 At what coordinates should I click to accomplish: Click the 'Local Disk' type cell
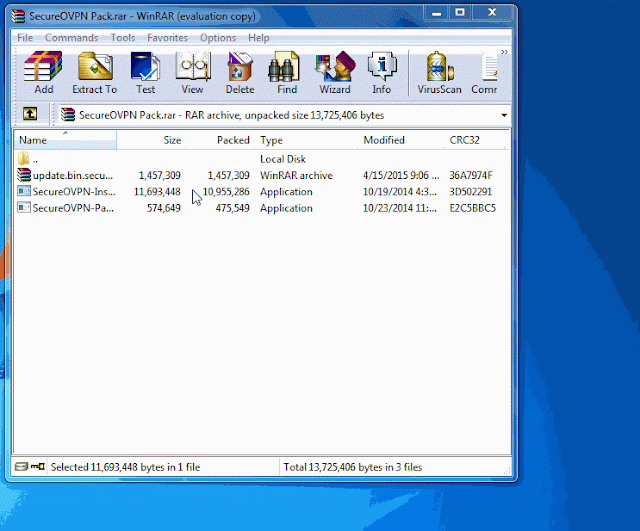pos(283,159)
